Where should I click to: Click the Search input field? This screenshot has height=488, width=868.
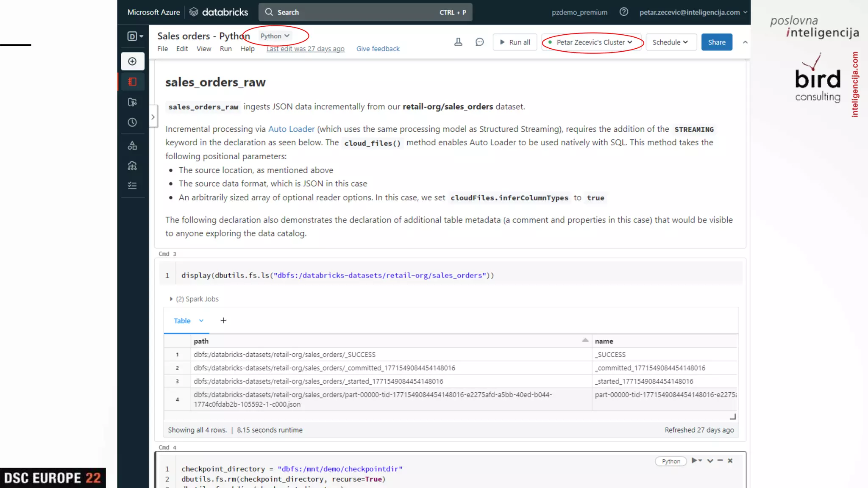pos(365,12)
